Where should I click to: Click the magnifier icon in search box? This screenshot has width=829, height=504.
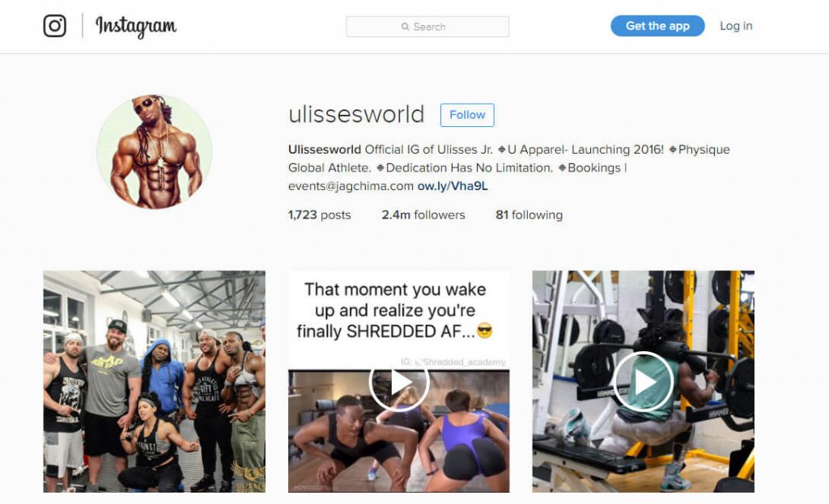point(406,27)
